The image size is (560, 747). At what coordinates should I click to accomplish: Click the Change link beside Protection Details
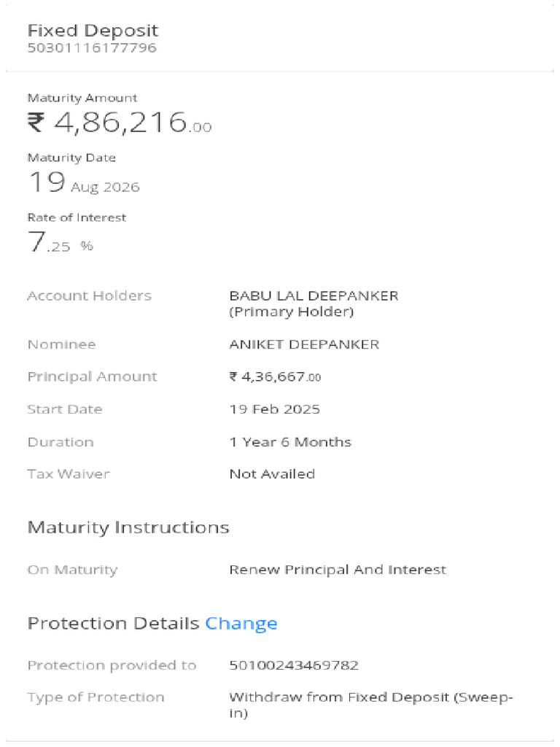241,624
